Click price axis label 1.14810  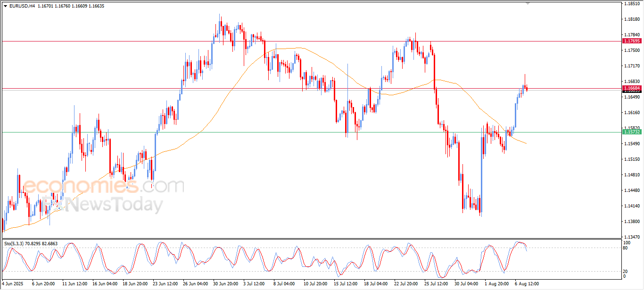point(632,175)
